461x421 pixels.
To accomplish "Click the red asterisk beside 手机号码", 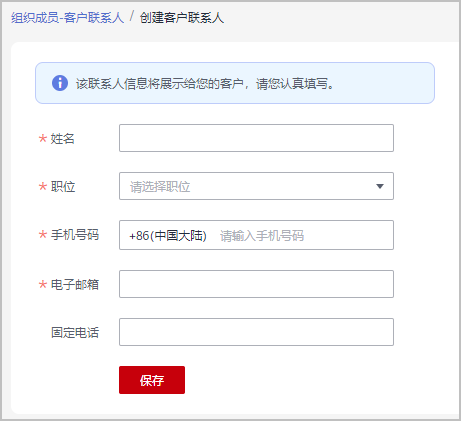I will (43, 234).
